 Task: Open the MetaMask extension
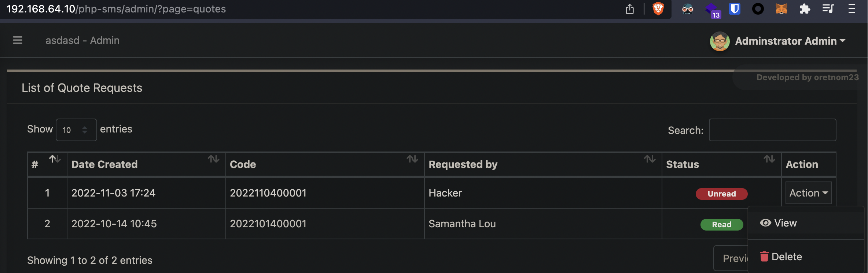[781, 9]
